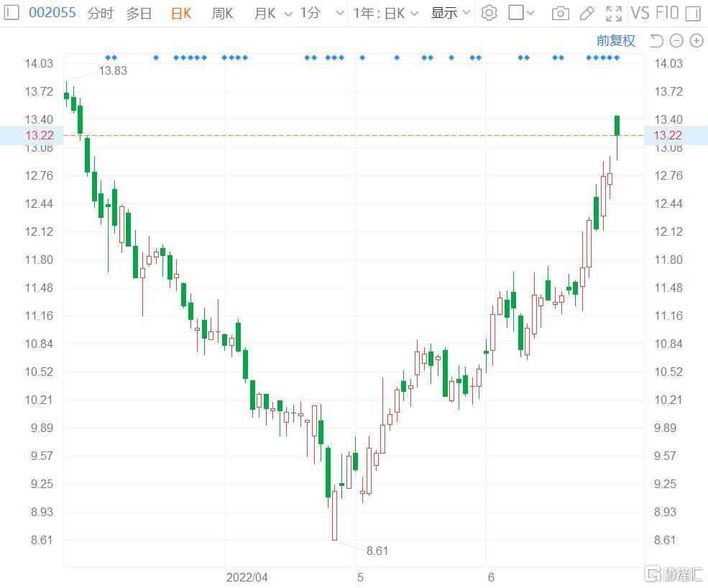The height and width of the screenshot is (588, 708).
Task: Take a chart snapshot with camera icon
Action: point(561,13)
